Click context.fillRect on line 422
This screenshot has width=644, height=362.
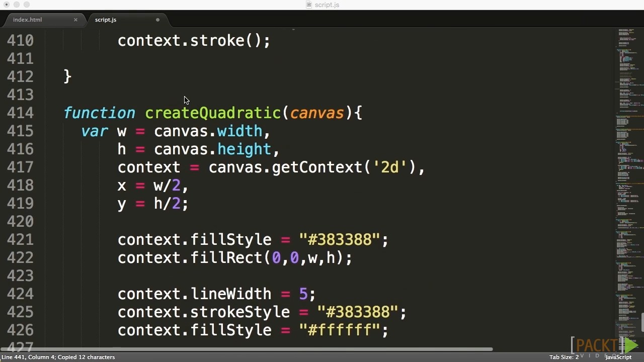click(x=190, y=257)
